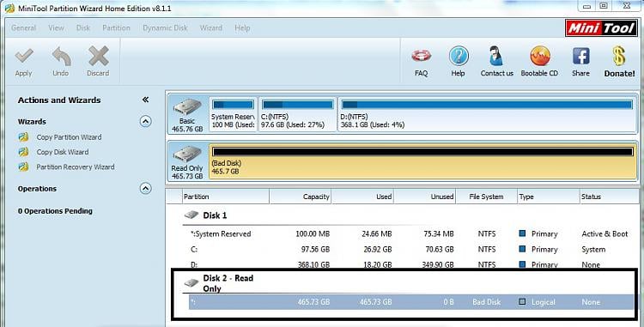Click the Logical color square for Bad Disk row
Viewport: 644px width, 327px height.
[x=522, y=301]
